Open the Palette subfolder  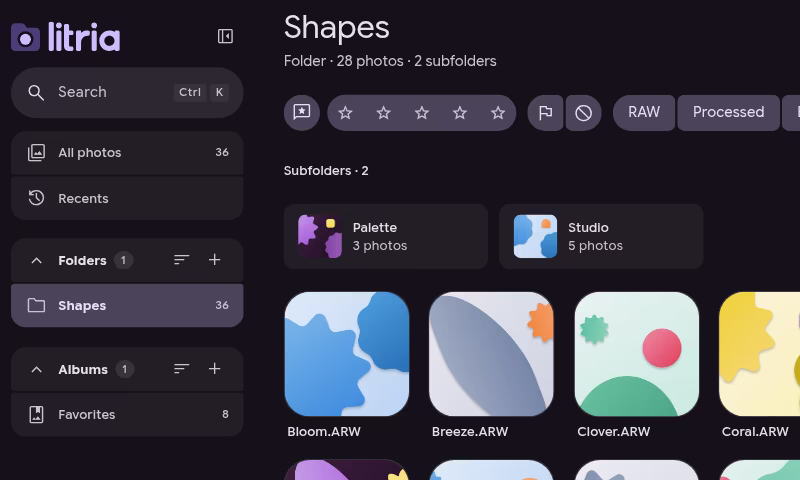pos(386,237)
